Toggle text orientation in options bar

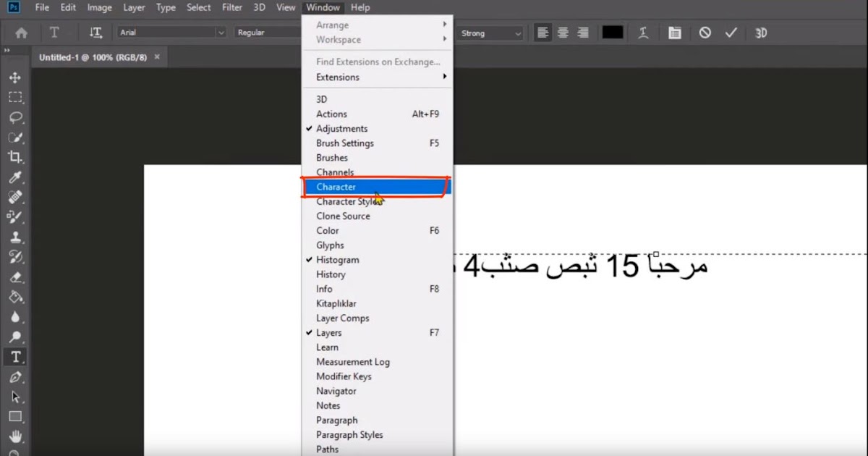pos(95,33)
